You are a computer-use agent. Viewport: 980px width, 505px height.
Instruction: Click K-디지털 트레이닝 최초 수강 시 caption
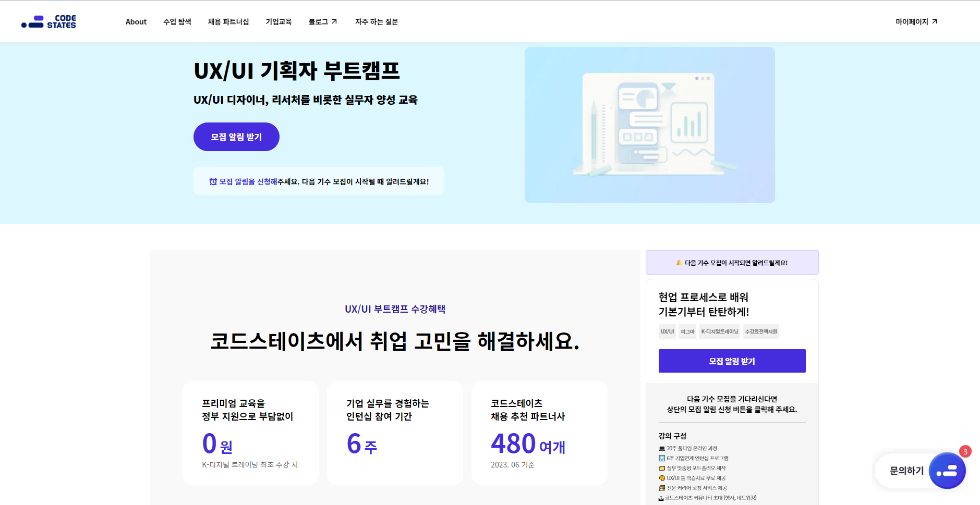[x=250, y=465]
